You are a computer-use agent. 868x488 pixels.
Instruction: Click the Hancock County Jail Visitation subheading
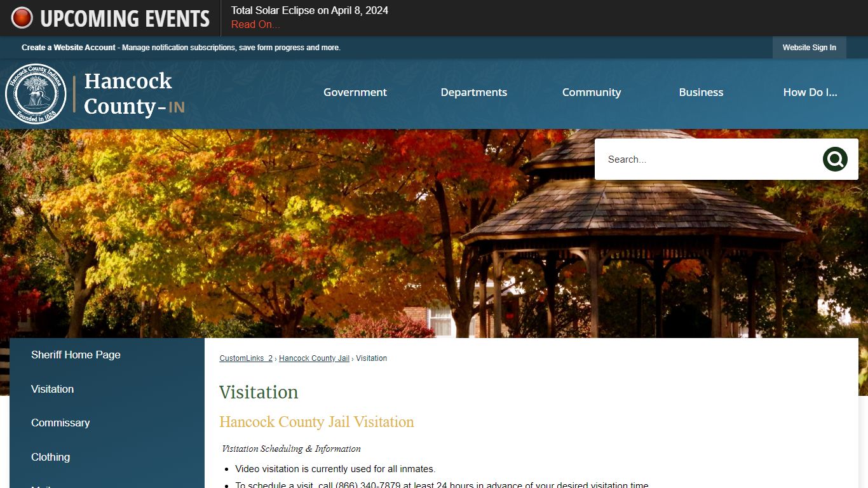point(316,422)
